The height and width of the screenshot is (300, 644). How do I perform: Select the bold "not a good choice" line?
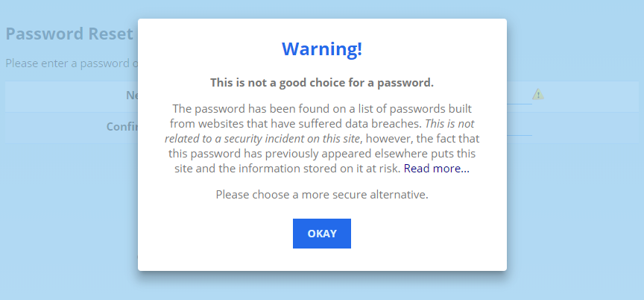tap(322, 82)
